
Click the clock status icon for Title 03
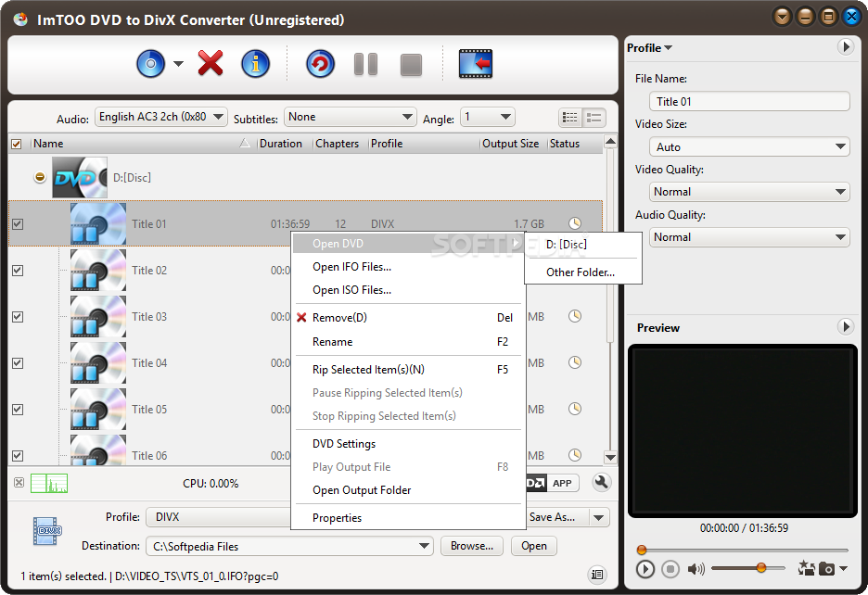(575, 316)
